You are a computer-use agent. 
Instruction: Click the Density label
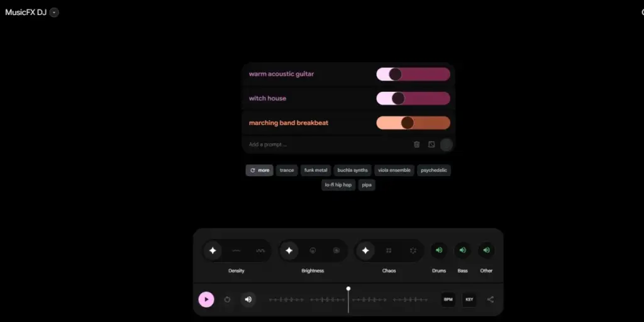(x=236, y=270)
